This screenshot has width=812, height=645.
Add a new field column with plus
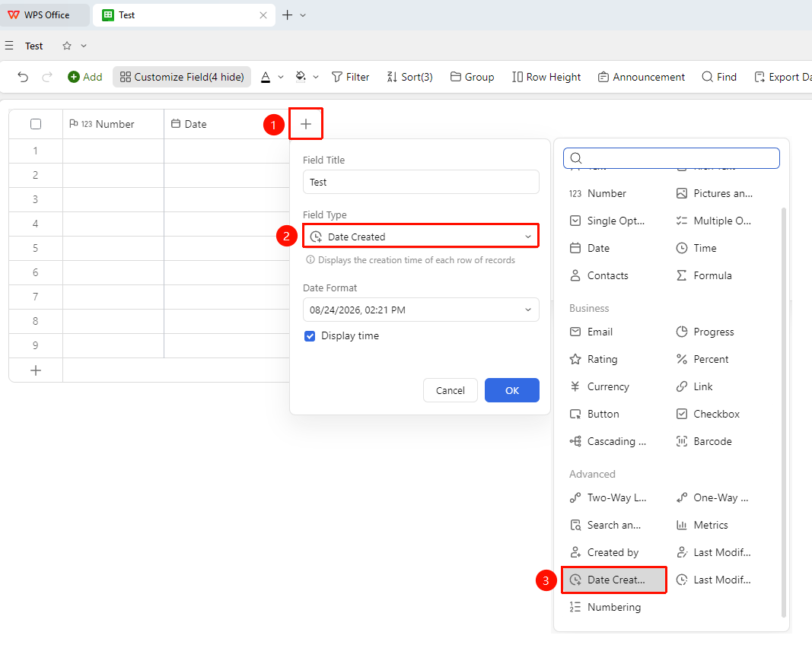click(306, 124)
